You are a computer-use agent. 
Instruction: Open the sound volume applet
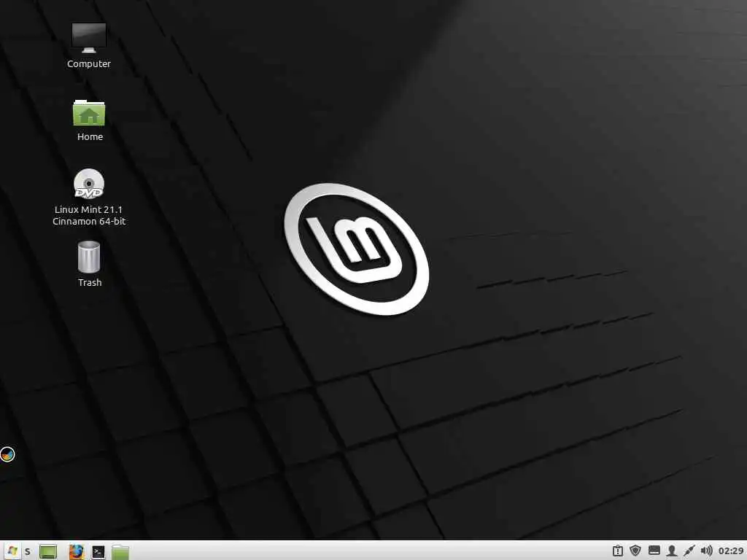[x=706, y=551]
